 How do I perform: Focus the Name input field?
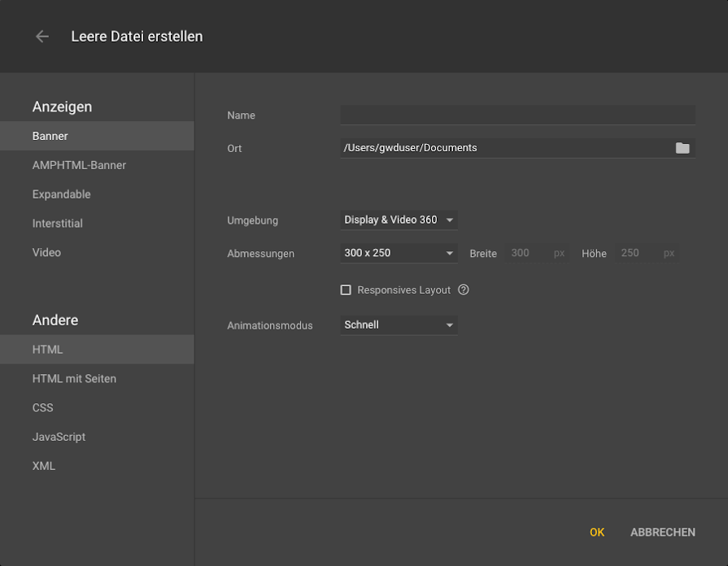coord(517,115)
